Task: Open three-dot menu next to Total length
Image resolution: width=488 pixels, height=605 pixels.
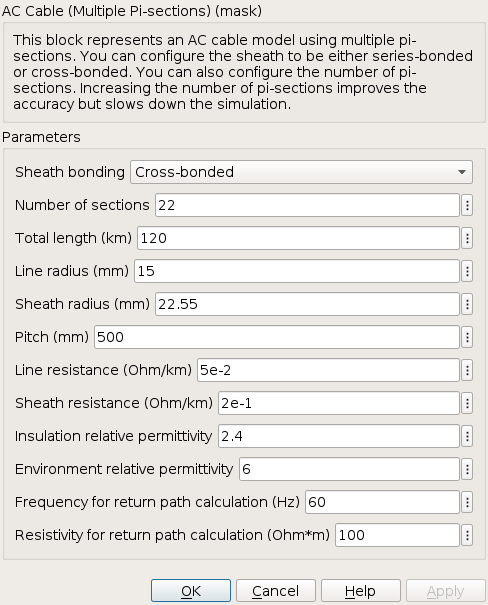Action: (467, 238)
